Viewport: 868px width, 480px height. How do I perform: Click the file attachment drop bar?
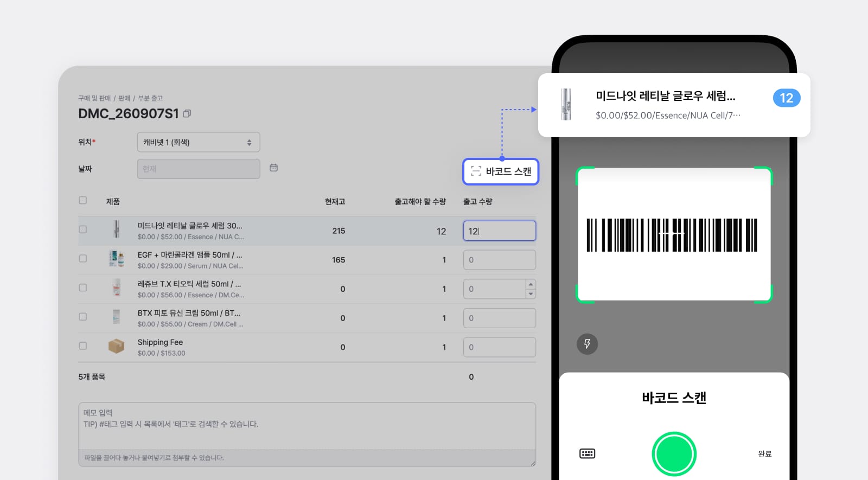click(x=307, y=458)
